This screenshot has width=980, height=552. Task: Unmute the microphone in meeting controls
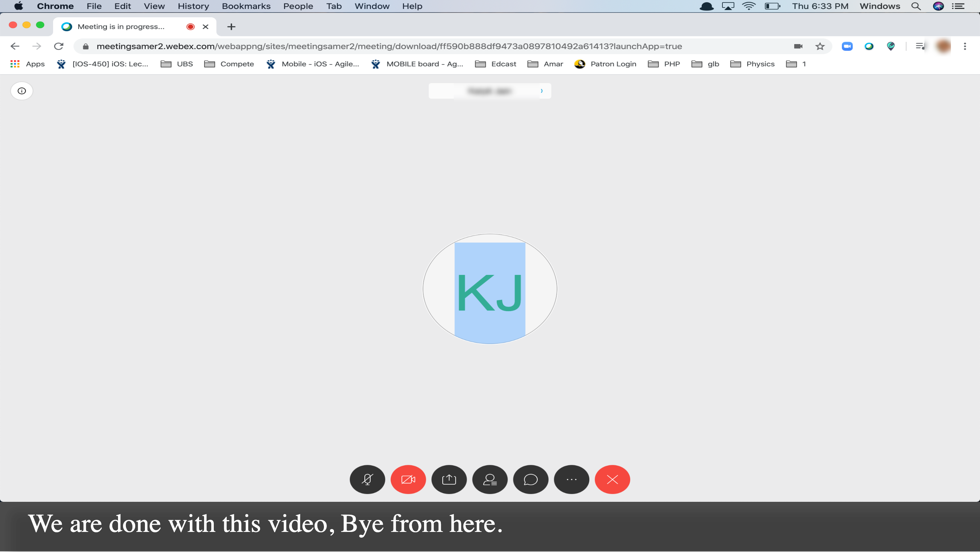coord(367,479)
